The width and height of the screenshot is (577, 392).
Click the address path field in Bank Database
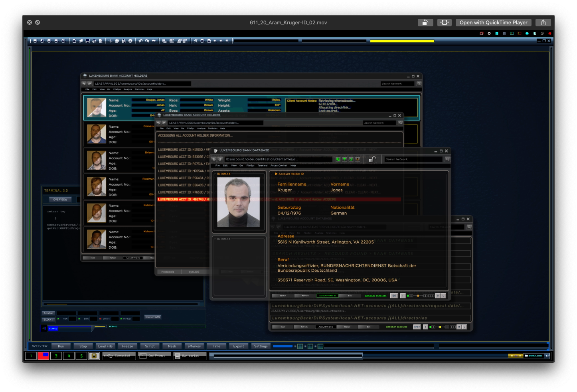click(278, 159)
